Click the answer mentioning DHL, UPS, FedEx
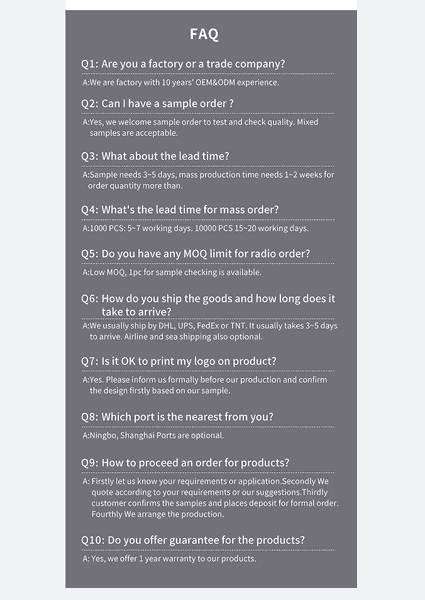The width and height of the screenshot is (425, 600). (210, 331)
